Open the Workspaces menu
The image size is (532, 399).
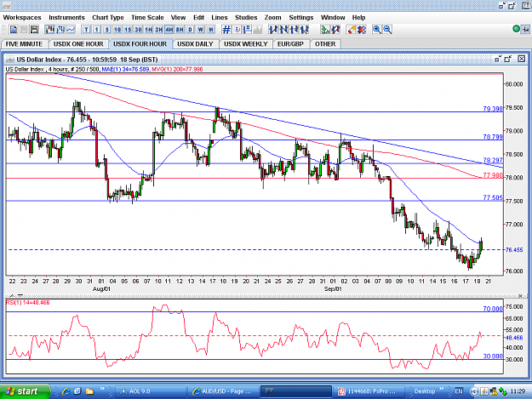click(x=22, y=18)
